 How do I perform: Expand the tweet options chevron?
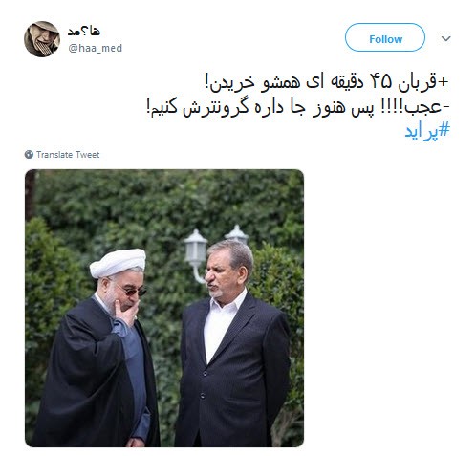[445, 39]
